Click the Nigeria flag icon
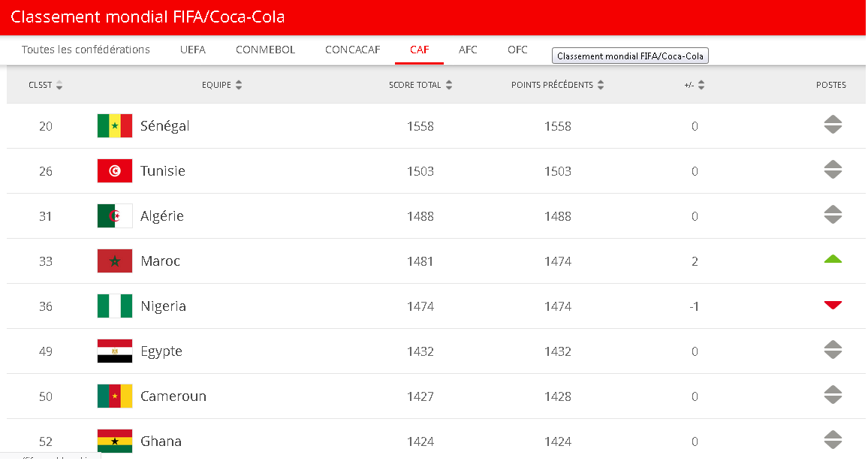Screen dimensions: 868x461 115,306
